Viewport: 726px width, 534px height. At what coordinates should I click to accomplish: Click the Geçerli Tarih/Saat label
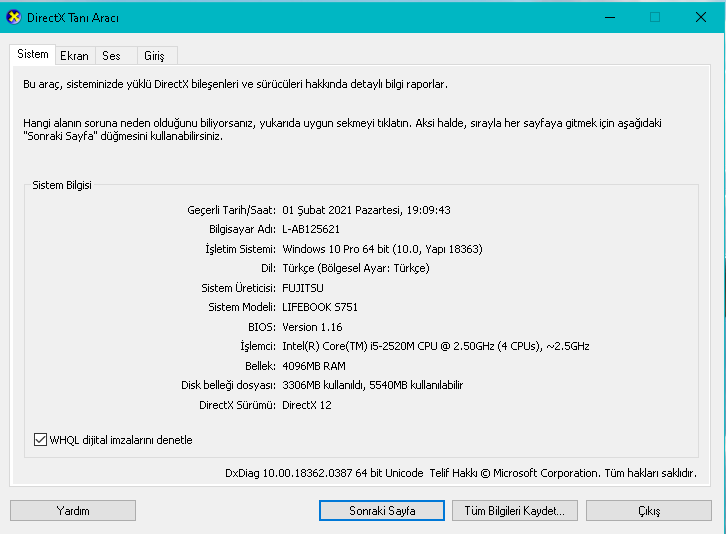pos(232,210)
